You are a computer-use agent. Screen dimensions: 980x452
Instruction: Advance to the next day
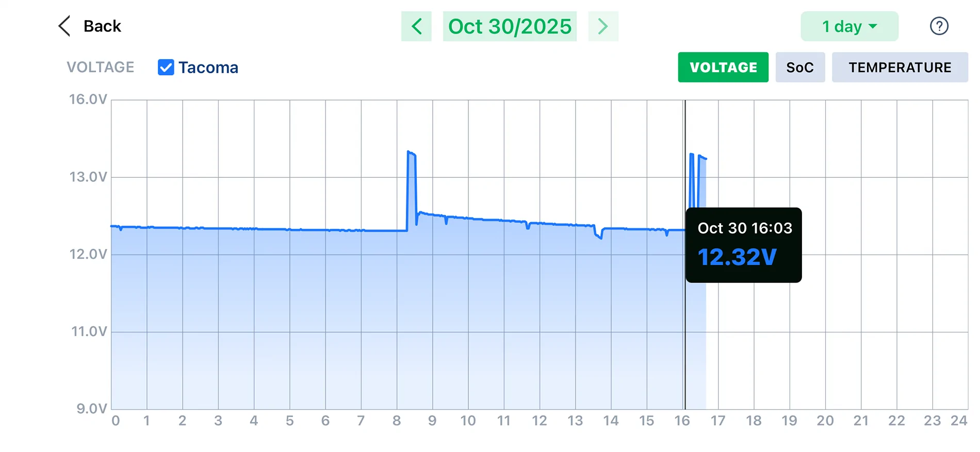click(x=603, y=26)
